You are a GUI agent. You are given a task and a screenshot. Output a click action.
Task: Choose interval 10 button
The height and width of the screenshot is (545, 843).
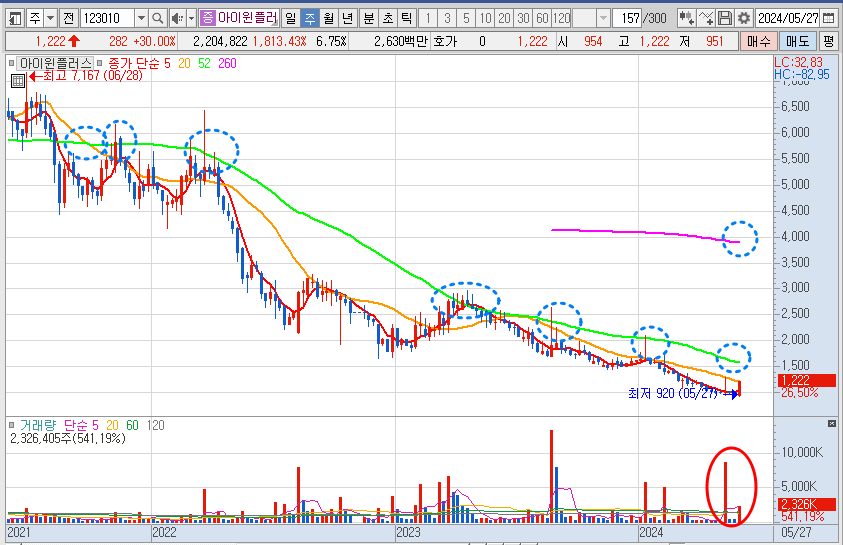click(x=485, y=19)
